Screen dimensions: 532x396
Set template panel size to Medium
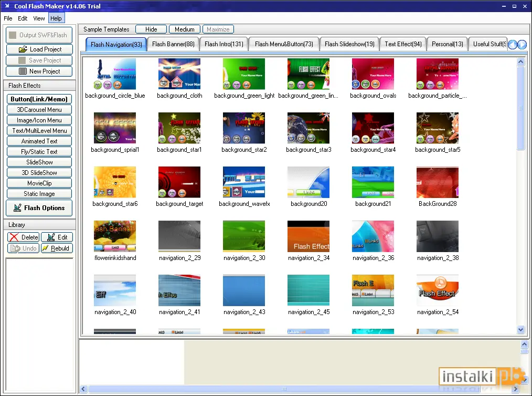[x=185, y=29]
